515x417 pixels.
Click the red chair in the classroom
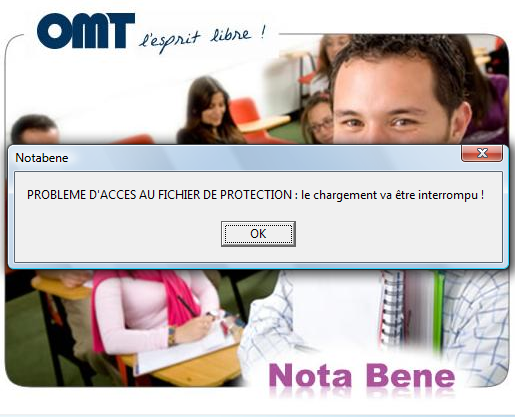(248, 115)
